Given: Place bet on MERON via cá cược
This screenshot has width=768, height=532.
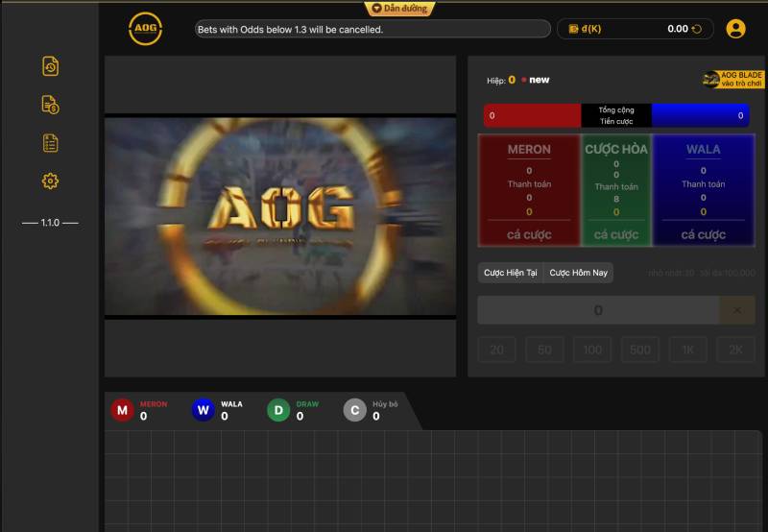Looking at the screenshot, I should [529, 234].
